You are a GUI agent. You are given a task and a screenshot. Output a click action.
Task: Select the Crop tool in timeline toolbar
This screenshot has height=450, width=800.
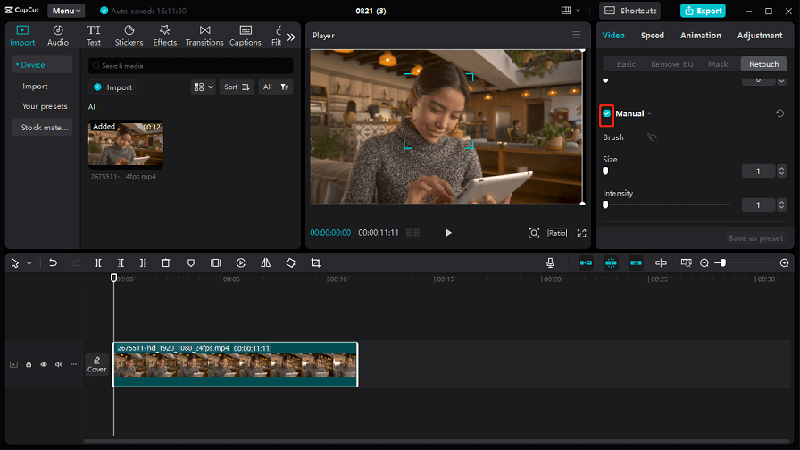[x=316, y=263]
